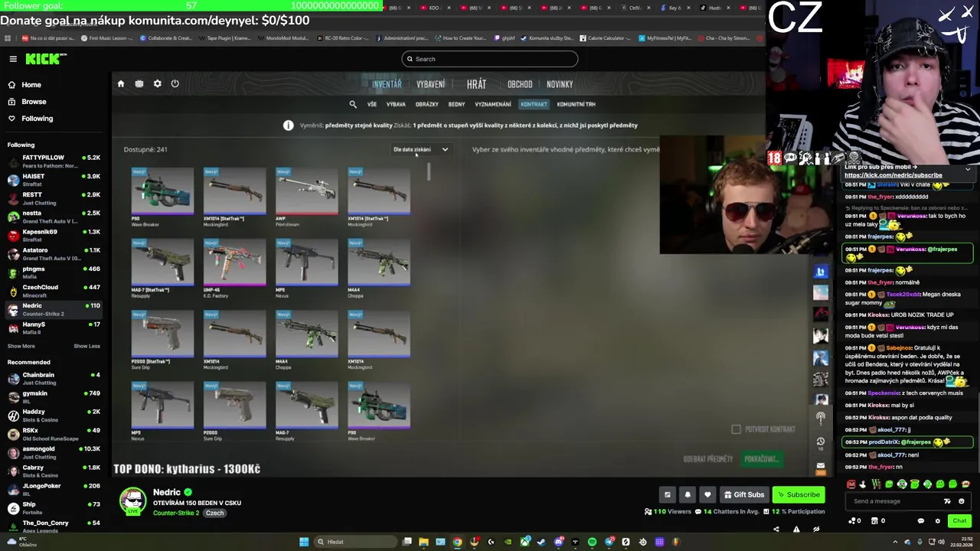
Task: Open Chainbrain recommended channel
Action: [x=54, y=378]
